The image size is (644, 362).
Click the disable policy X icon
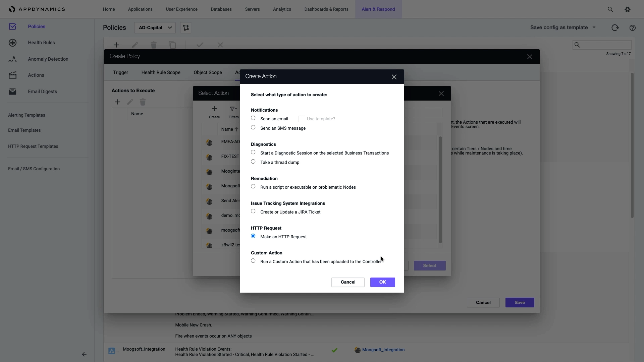(x=220, y=45)
